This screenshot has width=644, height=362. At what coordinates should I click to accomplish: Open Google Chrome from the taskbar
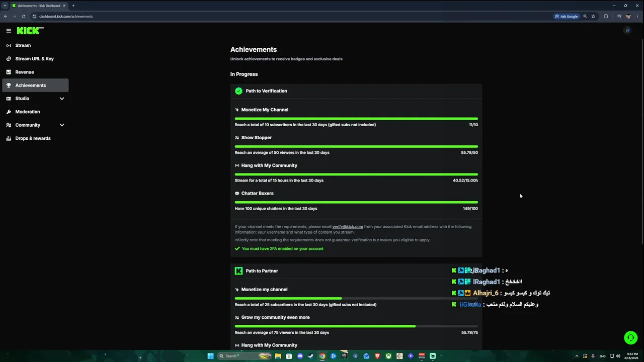[323, 356]
